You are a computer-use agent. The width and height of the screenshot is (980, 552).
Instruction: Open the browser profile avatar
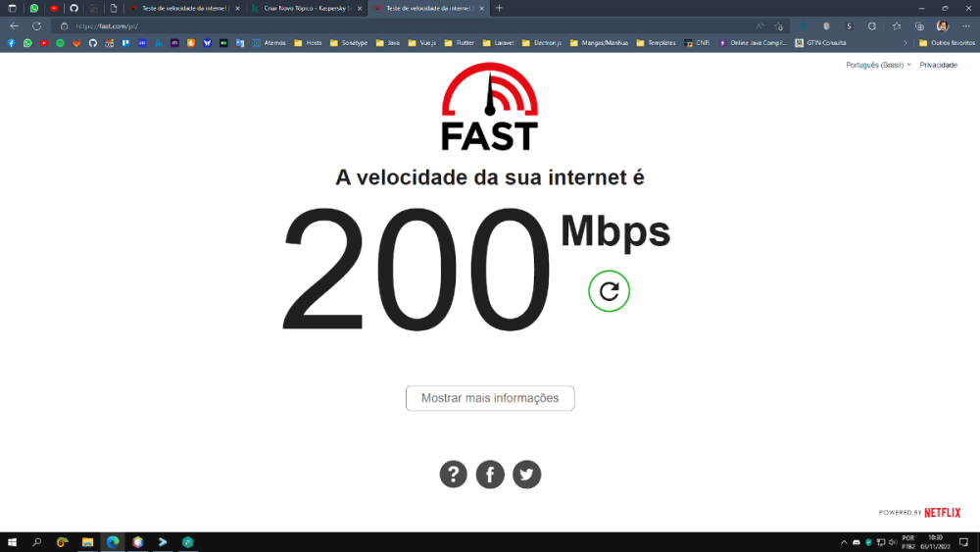click(943, 26)
